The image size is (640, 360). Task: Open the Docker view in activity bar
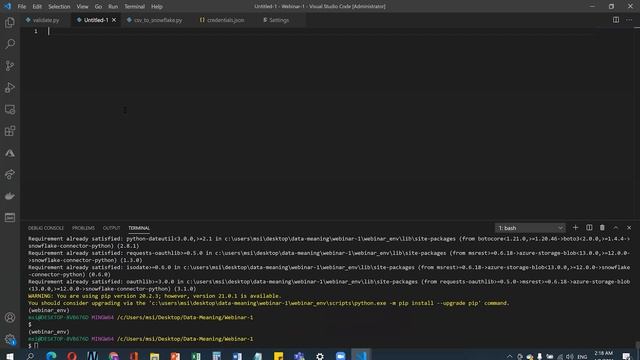(x=10, y=196)
